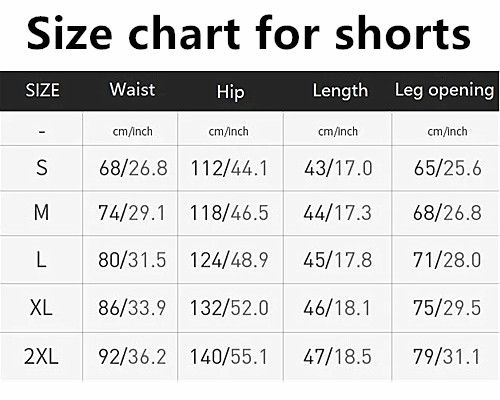Select the M size row label
Viewport: 500px width, 400px height.
pos(41,212)
